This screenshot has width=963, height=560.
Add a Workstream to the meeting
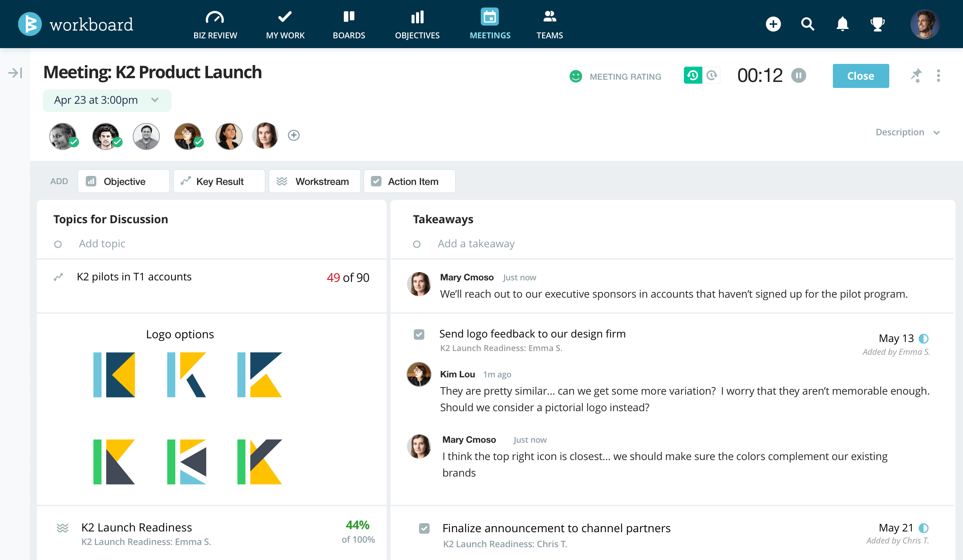[x=314, y=181]
